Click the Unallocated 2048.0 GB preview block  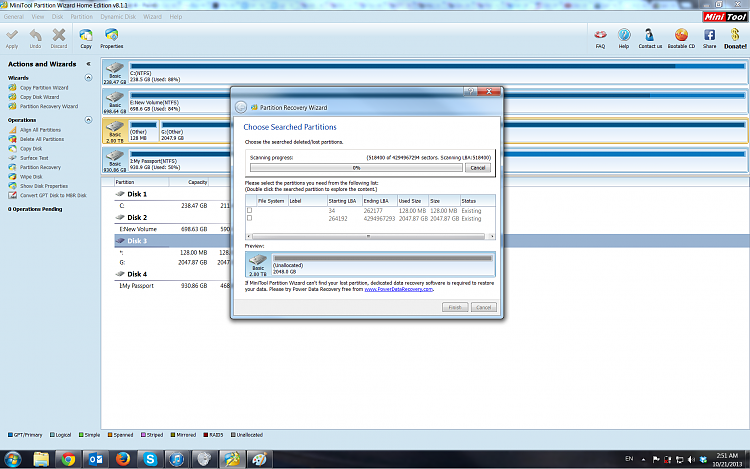[383, 264]
